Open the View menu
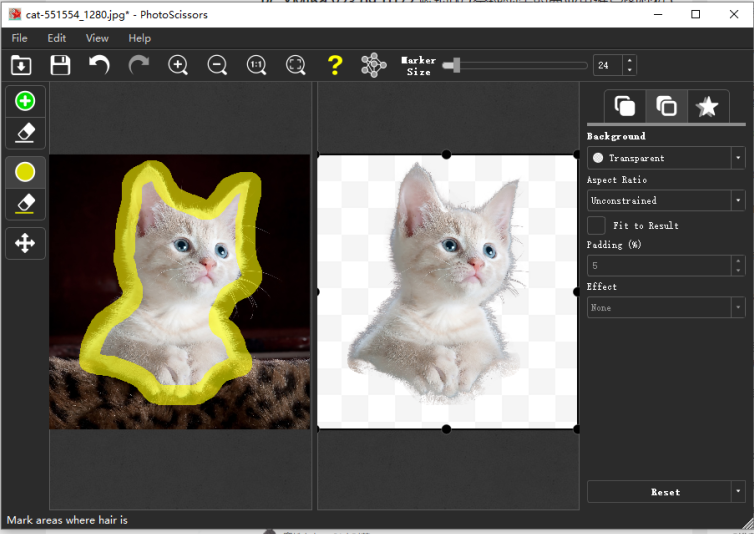The image size is (754, 534). point(97,38)
